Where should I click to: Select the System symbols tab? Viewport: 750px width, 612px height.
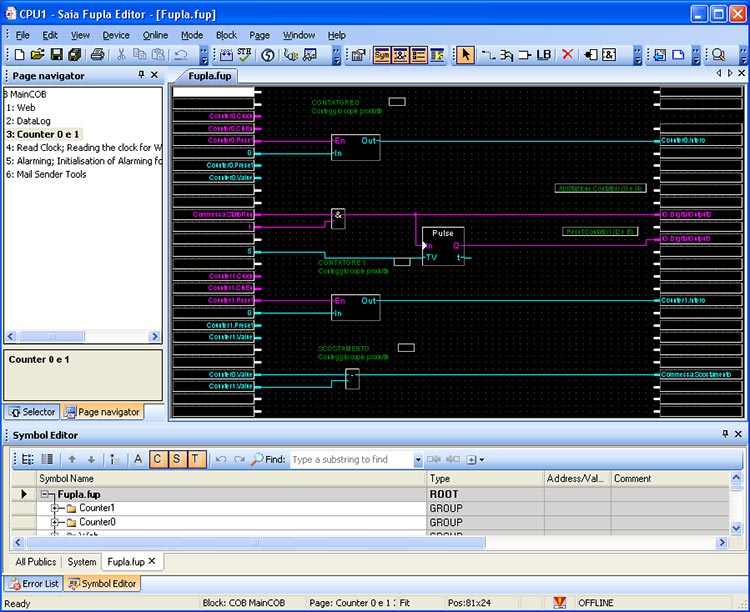82,561
